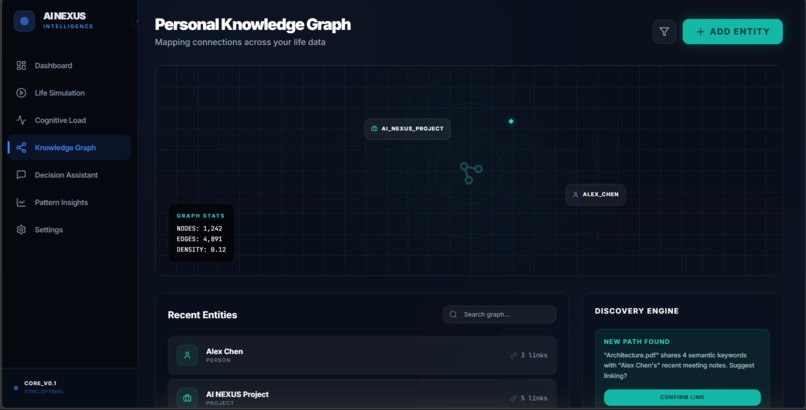Click the AI NEXUS logo icon
The width and height of the screenshot is (806, 410).
click(x=24, y=21)
